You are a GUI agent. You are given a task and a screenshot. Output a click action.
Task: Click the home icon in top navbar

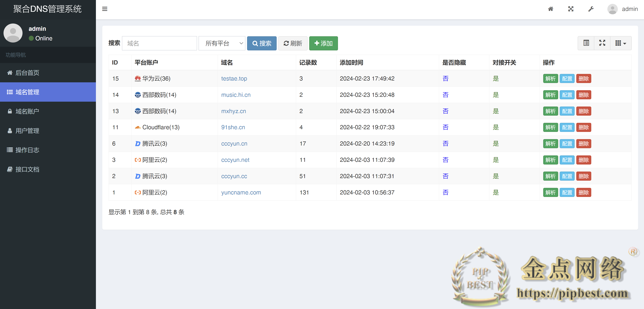point(551,9)
